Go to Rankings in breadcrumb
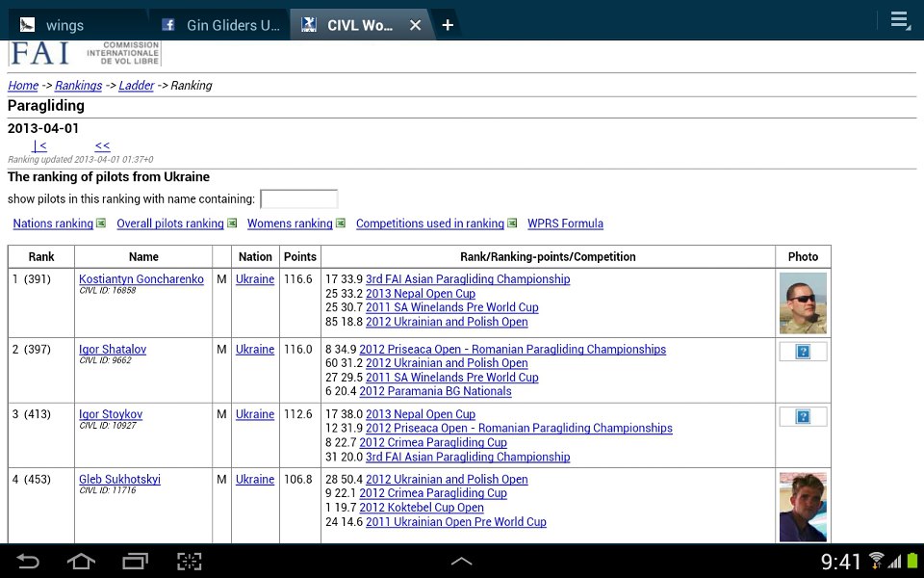Screen dimensions: 924x578 78,86
